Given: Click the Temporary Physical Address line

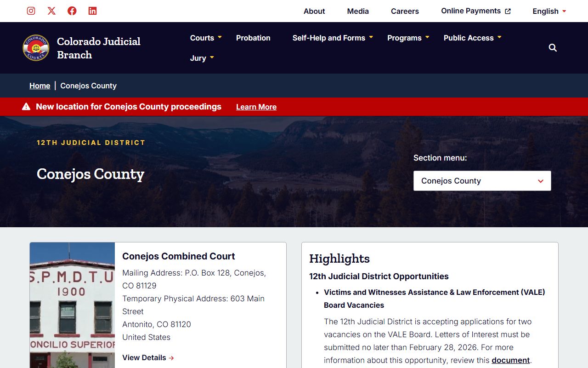Looking at the screenshot, I should [x=193, y=305].
